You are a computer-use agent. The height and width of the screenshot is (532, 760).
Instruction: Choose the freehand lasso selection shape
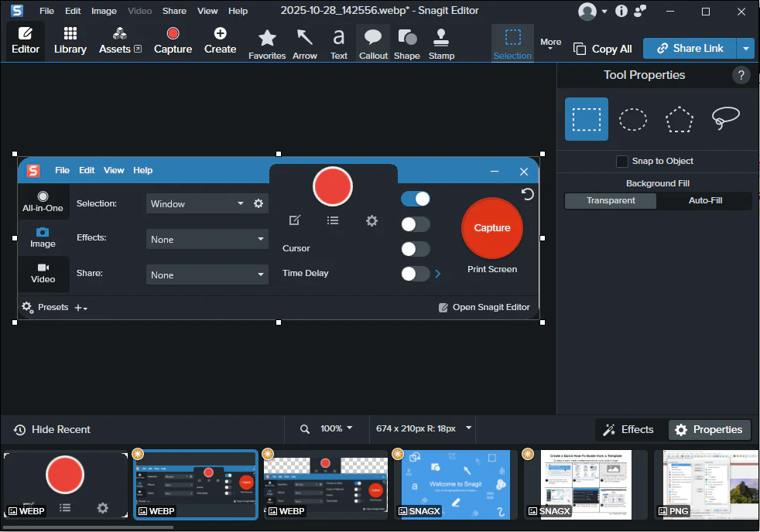725,119
